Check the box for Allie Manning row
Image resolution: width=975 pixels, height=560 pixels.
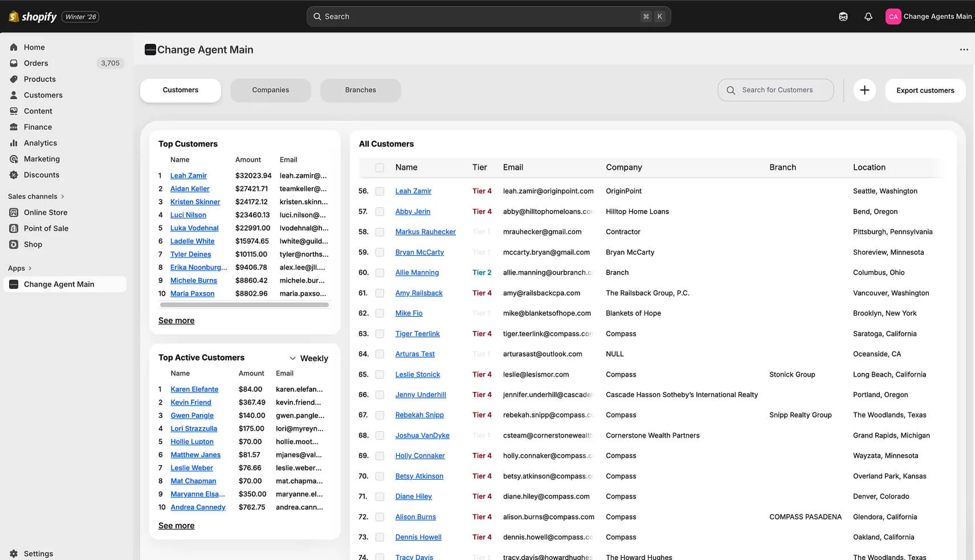click(x=380, y=273)
